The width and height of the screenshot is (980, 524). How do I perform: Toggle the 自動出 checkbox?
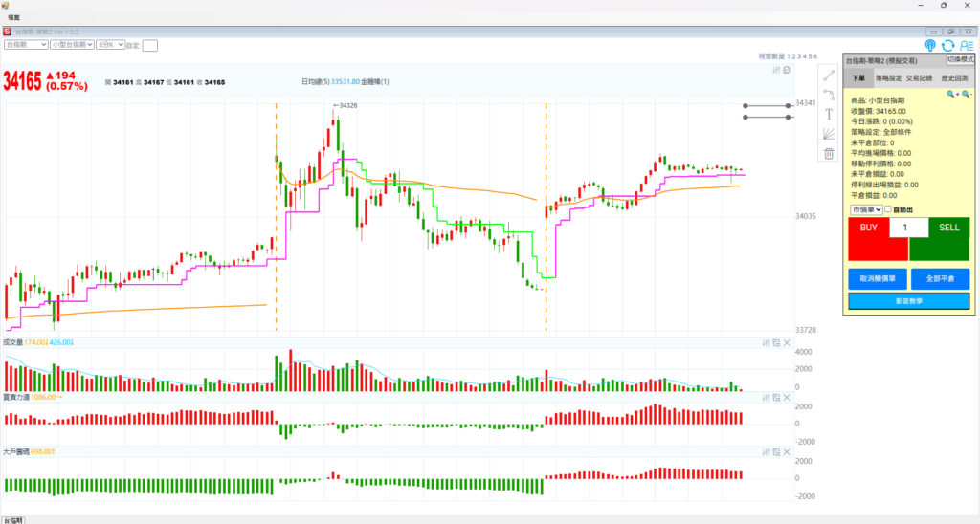tap(887, 209)
